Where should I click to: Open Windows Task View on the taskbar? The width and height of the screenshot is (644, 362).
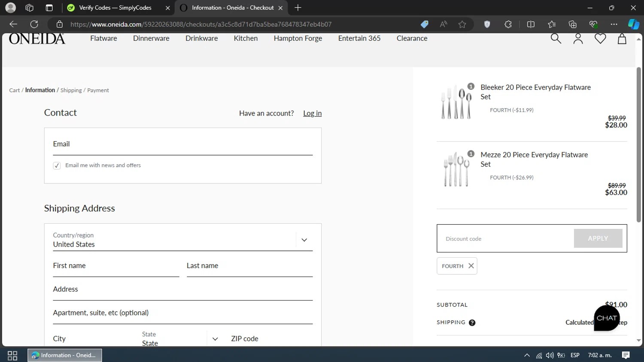coord(12,356)
